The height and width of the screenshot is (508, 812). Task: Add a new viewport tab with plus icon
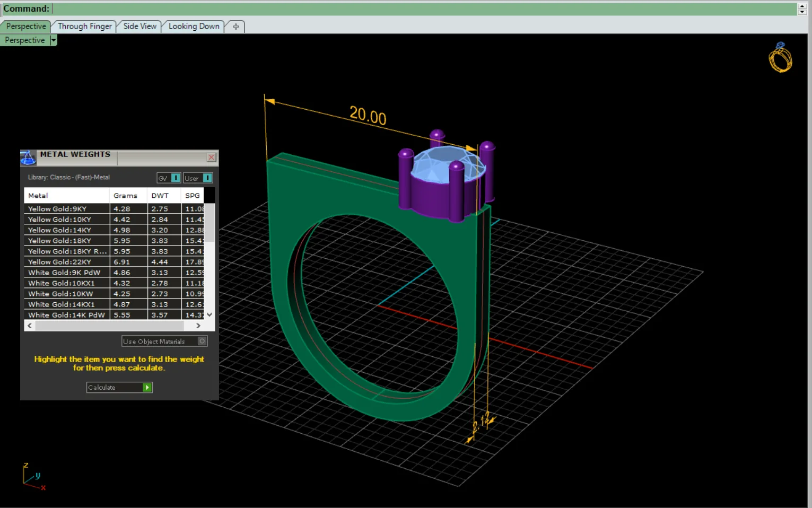tap(236, 27)
